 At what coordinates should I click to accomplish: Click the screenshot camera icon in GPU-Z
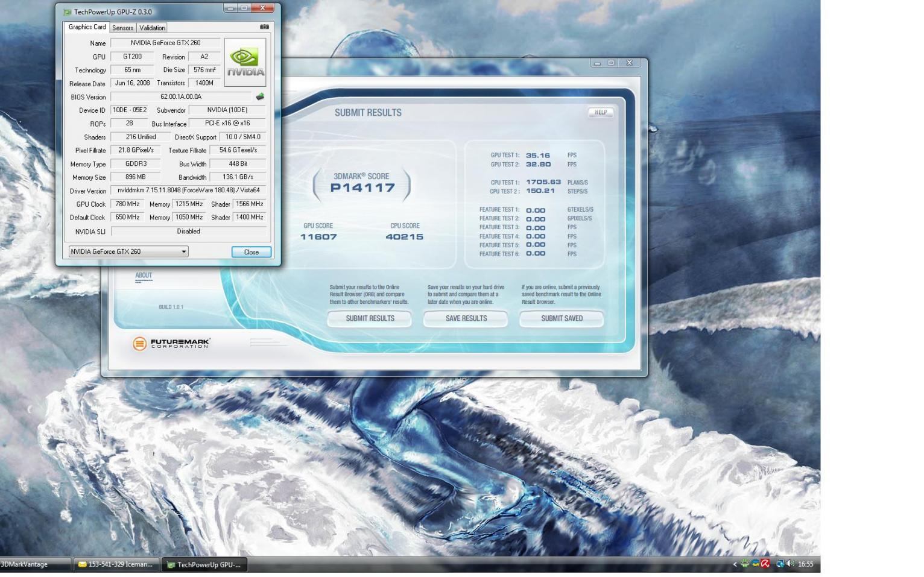pos(264,27)
